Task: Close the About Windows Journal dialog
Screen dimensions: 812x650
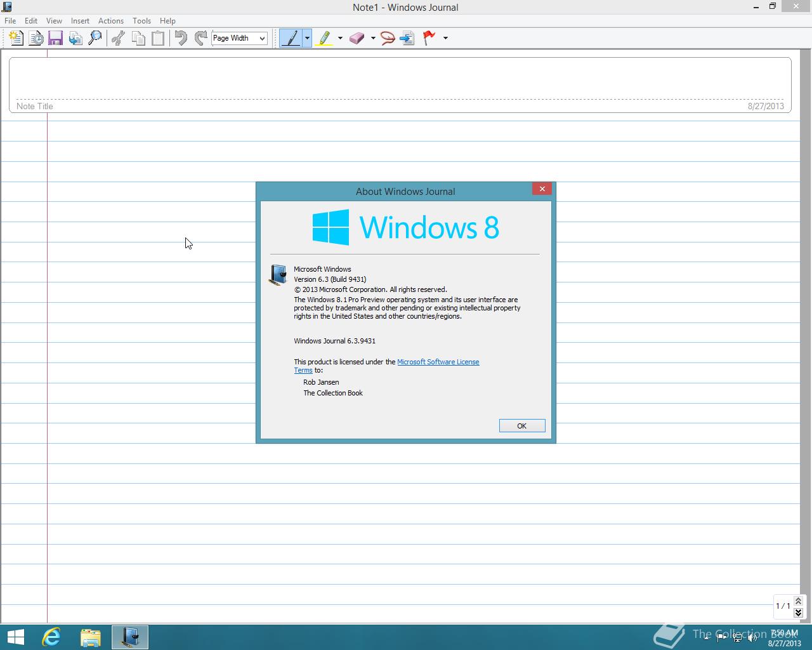Action: (x=542, y=189)
